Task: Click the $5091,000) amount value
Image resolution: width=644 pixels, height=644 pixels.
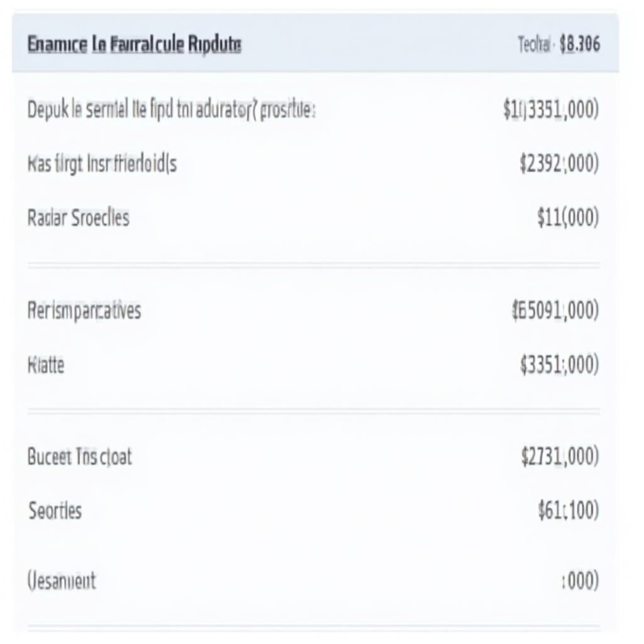Action: coord(555,310)
